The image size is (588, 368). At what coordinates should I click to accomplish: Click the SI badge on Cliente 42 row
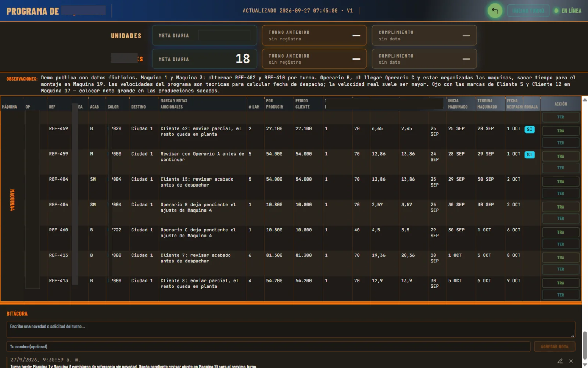tap(530, 129)
